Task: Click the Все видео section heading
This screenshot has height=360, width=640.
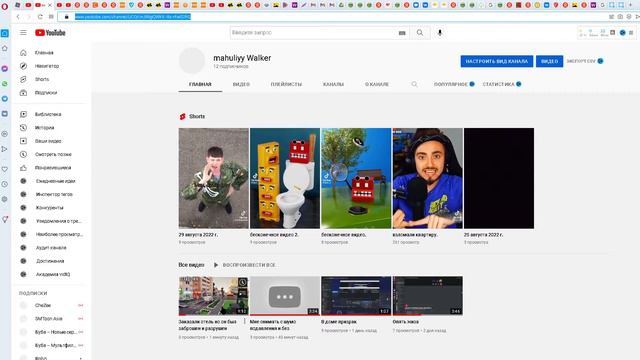Action: (x=191, y=265)
